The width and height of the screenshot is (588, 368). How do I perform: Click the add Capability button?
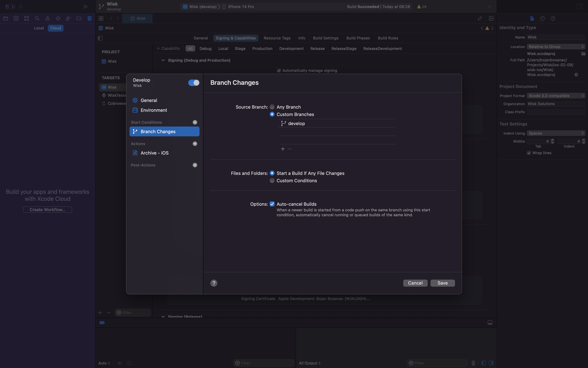(168, 48)
